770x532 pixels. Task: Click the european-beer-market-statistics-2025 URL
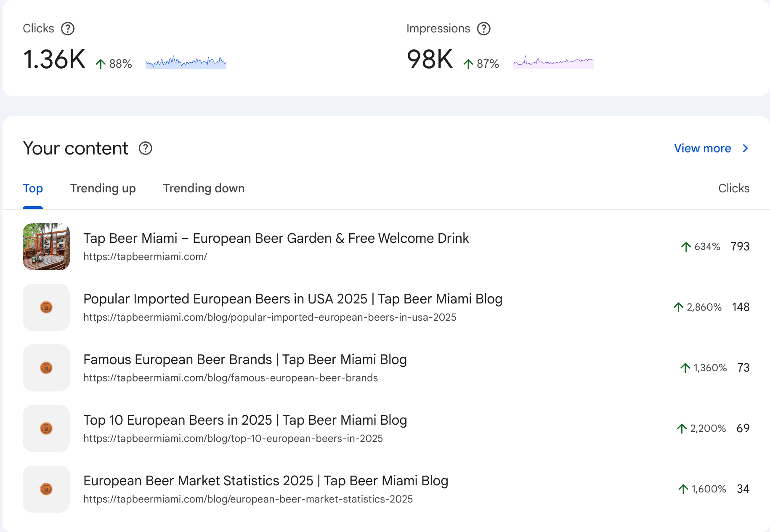tap(248, 499)
